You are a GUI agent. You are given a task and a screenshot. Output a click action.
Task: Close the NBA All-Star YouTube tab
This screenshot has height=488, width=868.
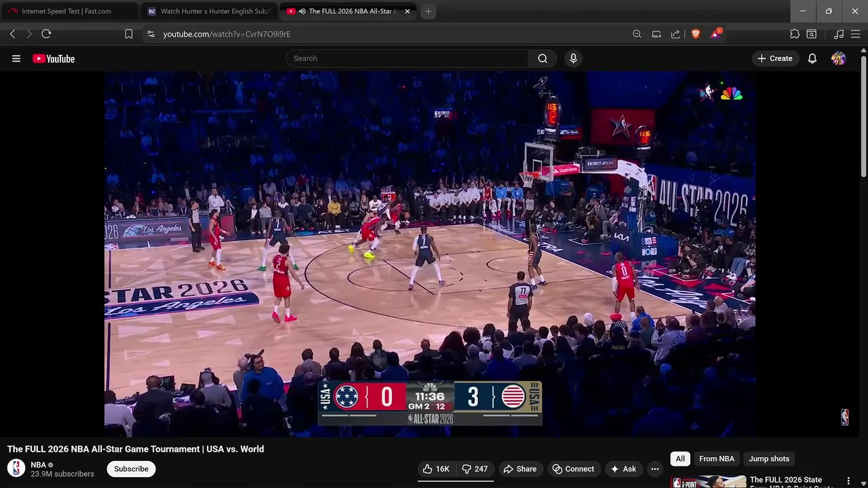pos(408,12)
